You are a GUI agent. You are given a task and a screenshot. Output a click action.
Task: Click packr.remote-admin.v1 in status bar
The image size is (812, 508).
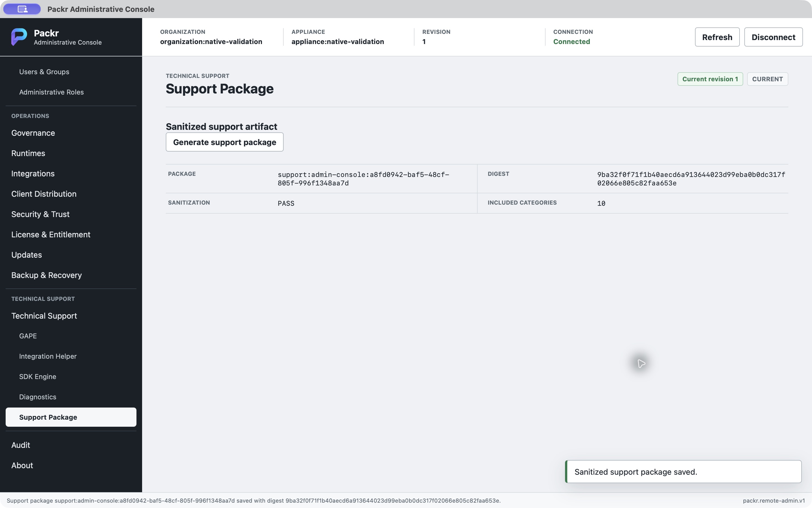tap(774, 501)
